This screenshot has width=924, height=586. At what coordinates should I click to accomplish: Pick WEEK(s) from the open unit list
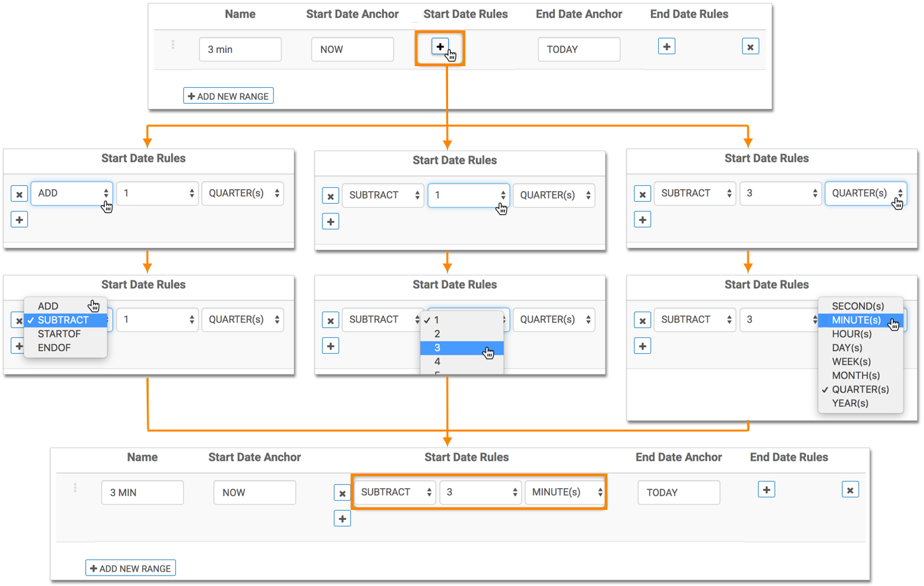tap(851, 362)
